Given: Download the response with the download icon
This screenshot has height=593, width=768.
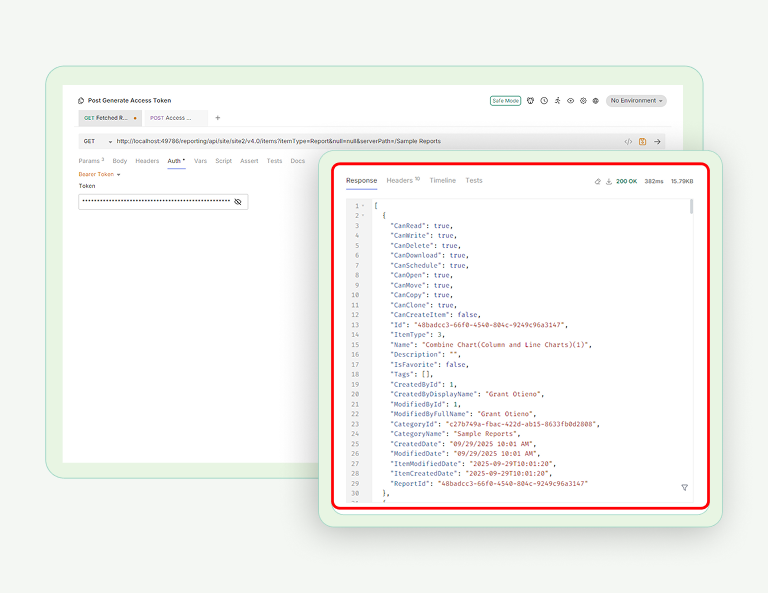Looking at the screenshot, I should (x=609, y=182).
